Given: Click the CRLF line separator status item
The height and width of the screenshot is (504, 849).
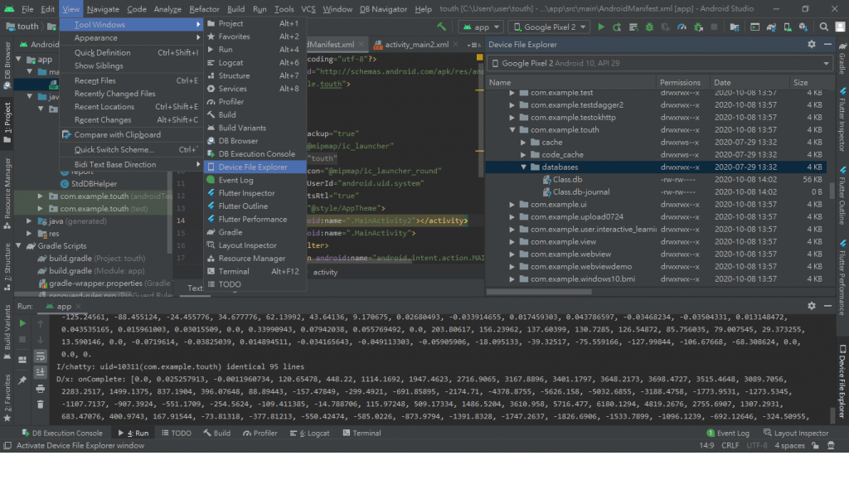Looking at the screenshot, I should pyautogui.click(x=730, y=445).
